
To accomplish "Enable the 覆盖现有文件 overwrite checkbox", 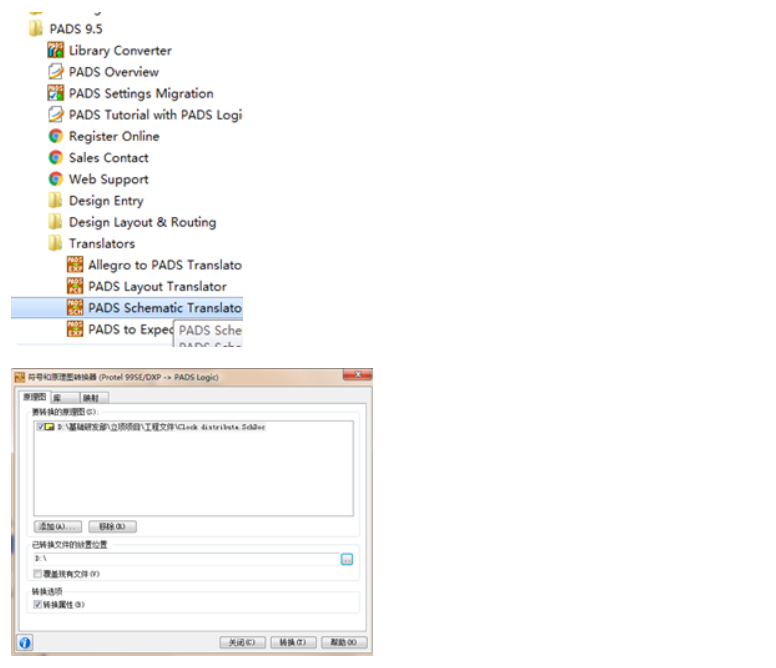I will pos(38,573).
